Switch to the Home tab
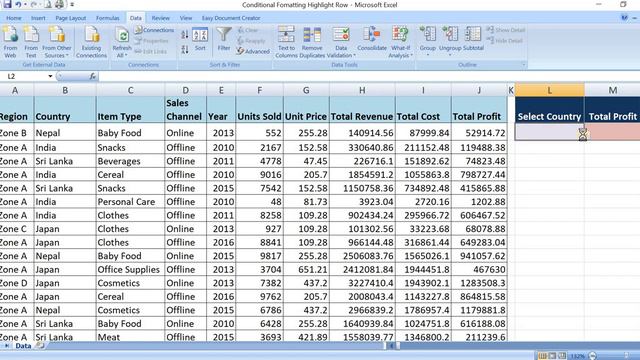Screen dimensions: 640x360 (x=13, y=18)
